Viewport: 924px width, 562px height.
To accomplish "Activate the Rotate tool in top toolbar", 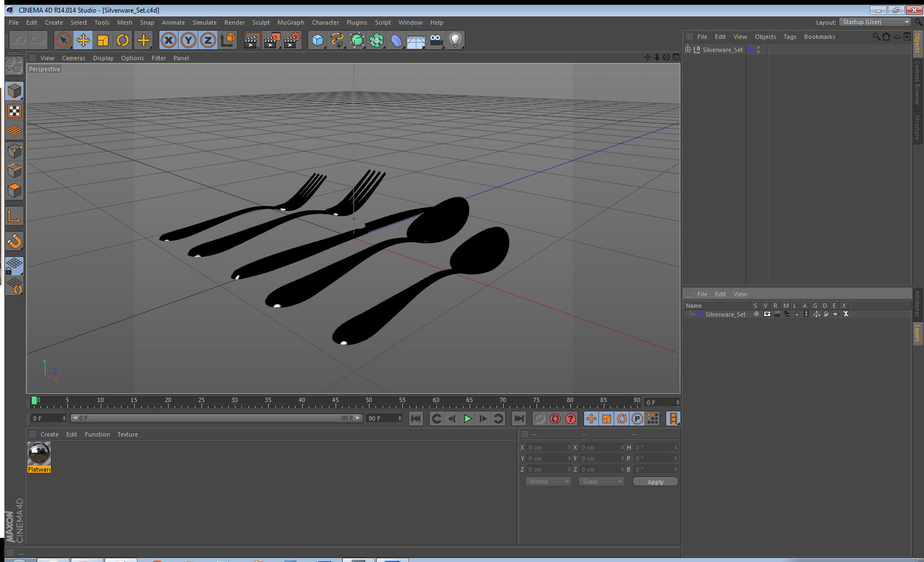I will [x=123, y=40].
